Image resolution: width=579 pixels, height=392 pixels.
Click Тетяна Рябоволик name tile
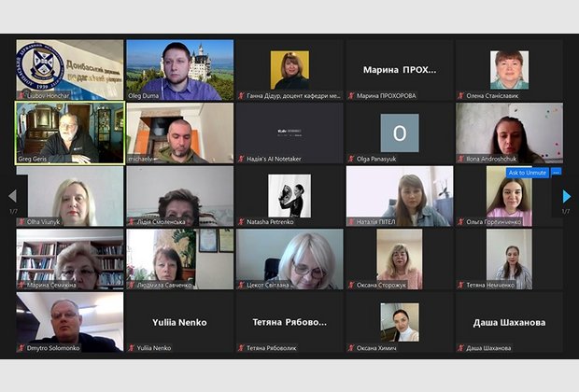coord(289,322)
